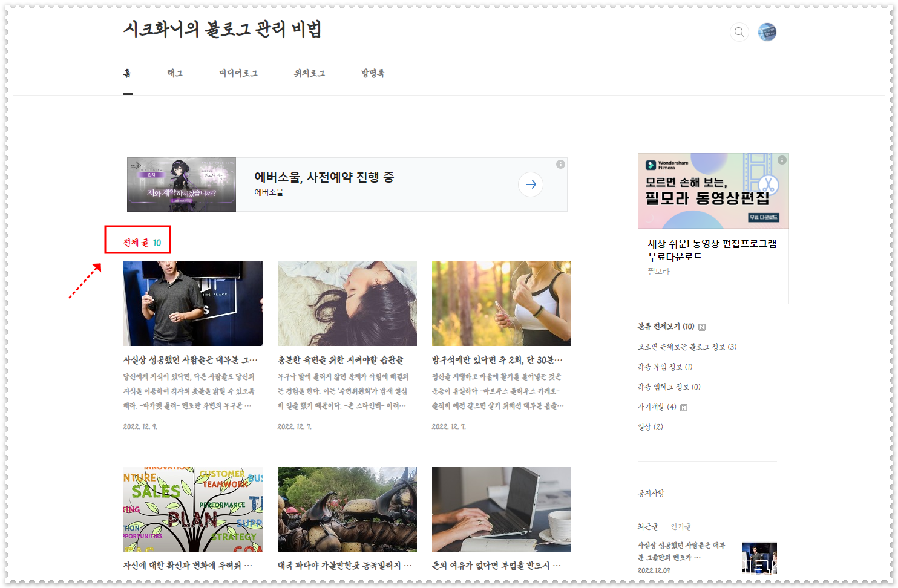
Task: Select the 홈 tab
Action: pos(127,73)
